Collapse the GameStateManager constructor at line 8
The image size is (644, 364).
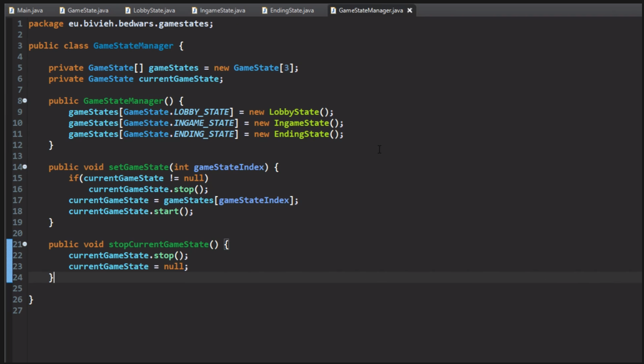(25, 101)
